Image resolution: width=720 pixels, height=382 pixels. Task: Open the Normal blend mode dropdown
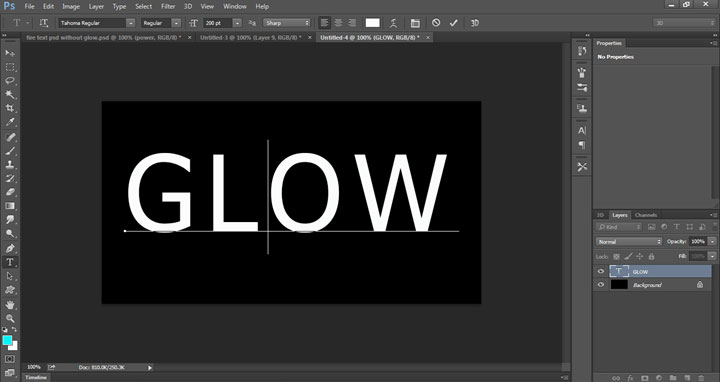pyautogui.click(x=629, y=242)
